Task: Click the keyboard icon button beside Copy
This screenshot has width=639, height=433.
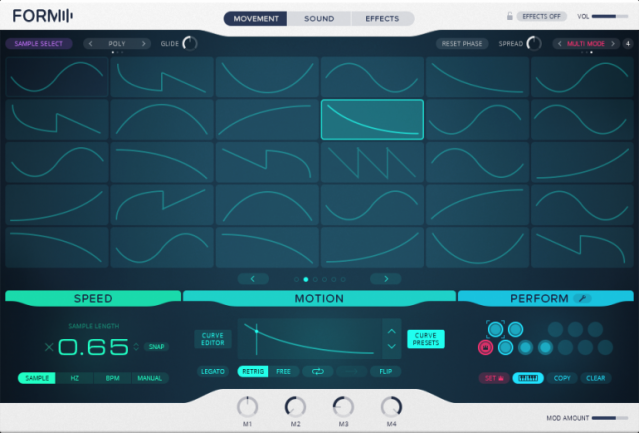Action: [528, 378]
